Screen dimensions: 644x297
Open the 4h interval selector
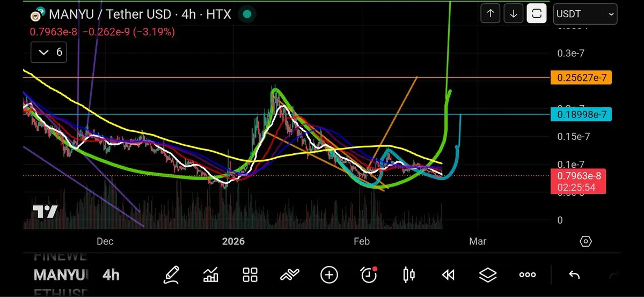pos(111,275)
